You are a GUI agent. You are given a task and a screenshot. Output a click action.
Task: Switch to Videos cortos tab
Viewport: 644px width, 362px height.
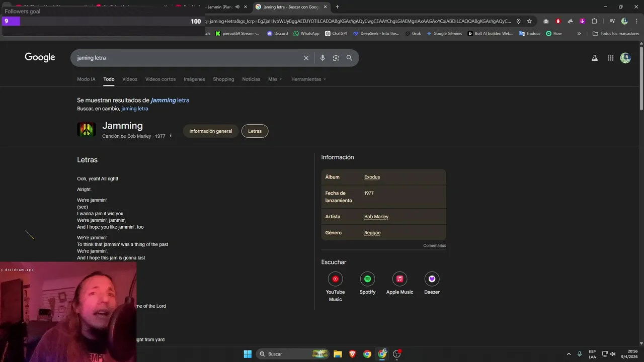pos(160,79)
